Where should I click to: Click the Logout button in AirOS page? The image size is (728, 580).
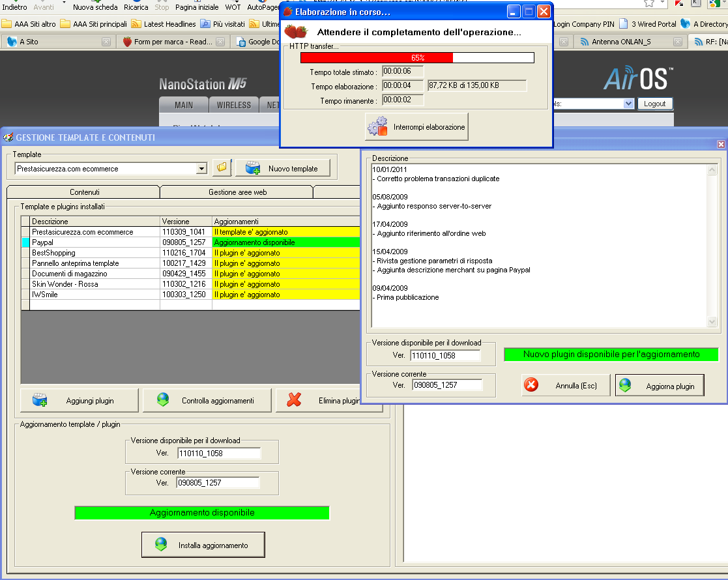[654, 104]
